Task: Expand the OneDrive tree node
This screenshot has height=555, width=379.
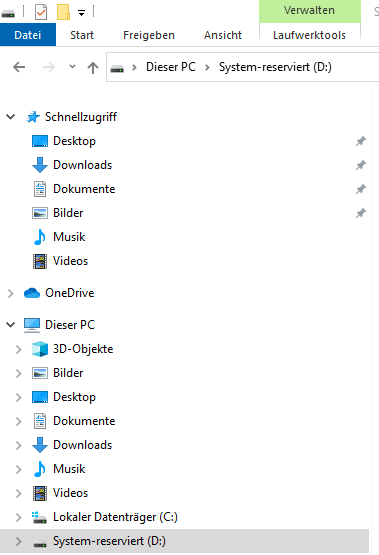Action: click(11, 293)
